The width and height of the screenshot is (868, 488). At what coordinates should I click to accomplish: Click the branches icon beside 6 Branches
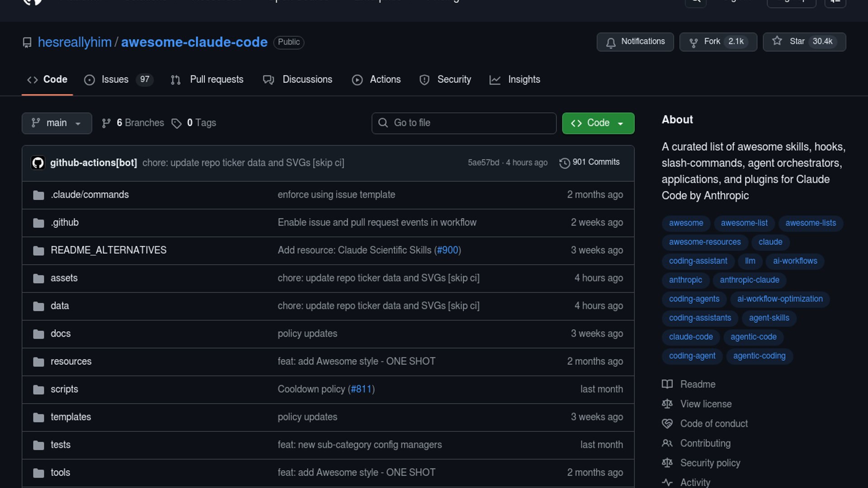(x=106, y=123)
